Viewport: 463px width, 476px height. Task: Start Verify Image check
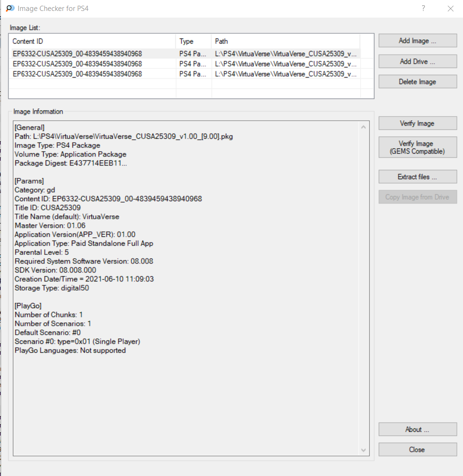[x=418, y=123]
